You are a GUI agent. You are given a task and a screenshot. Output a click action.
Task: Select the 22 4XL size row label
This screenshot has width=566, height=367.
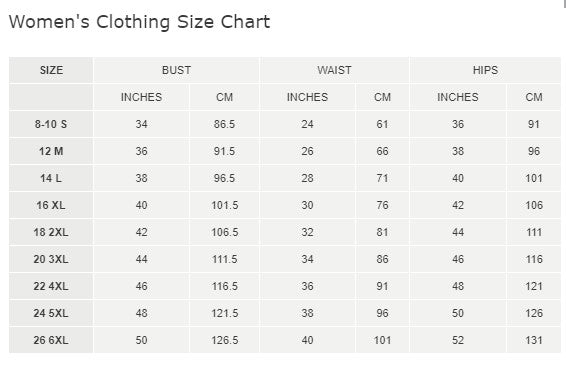[51, 286]
